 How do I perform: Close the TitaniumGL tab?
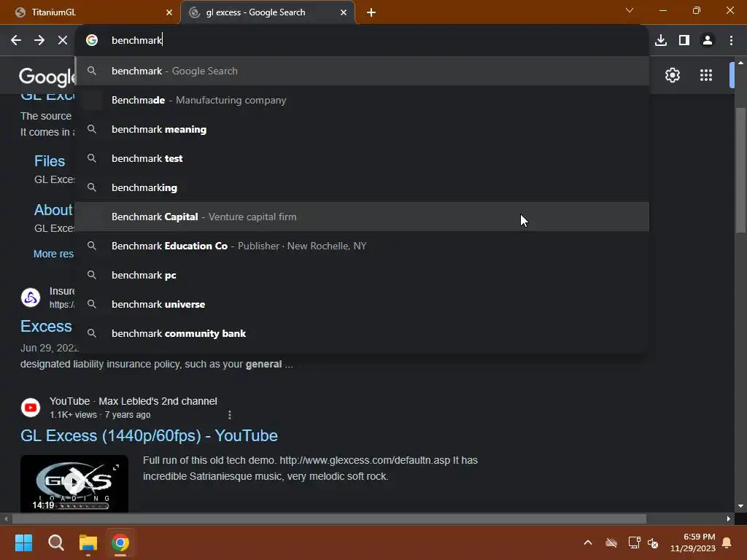169,12
